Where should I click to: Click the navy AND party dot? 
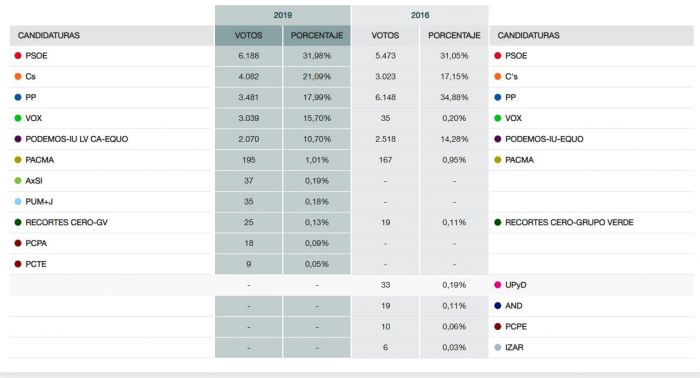click(498, 306)
